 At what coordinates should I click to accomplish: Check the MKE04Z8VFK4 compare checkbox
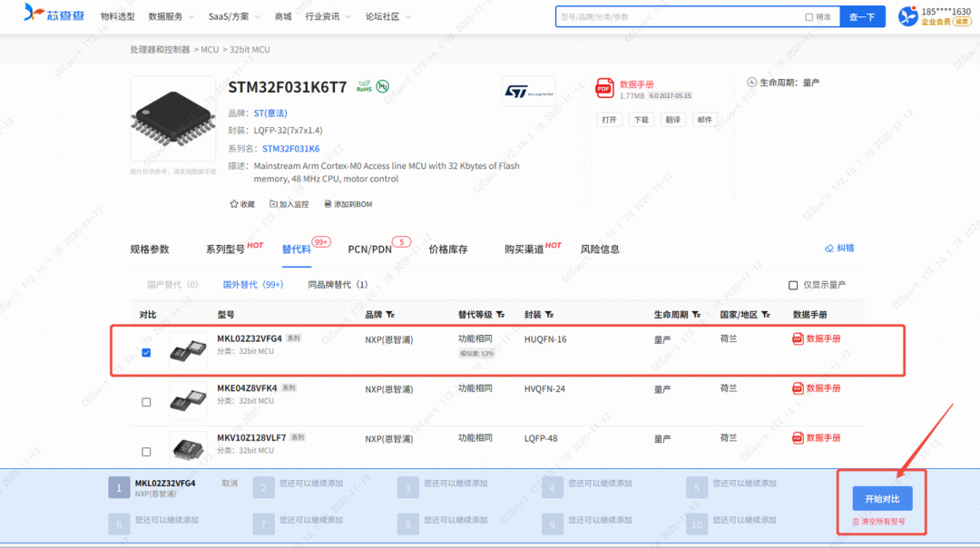coord(146,402)
